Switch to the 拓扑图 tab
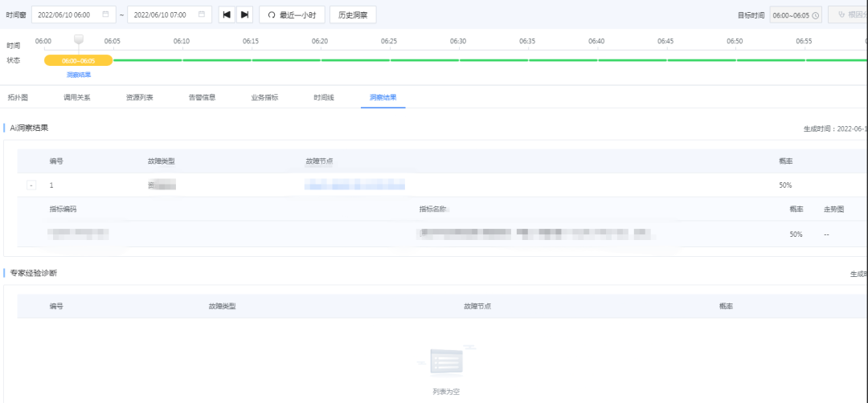This screenshot has width=868, height=403. click(x=18, y=97)
